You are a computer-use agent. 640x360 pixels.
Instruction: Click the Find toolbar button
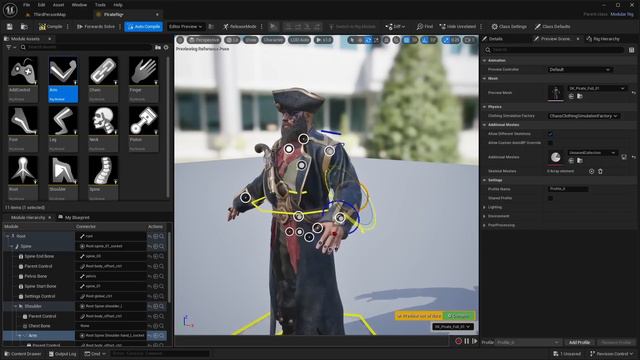424,27
